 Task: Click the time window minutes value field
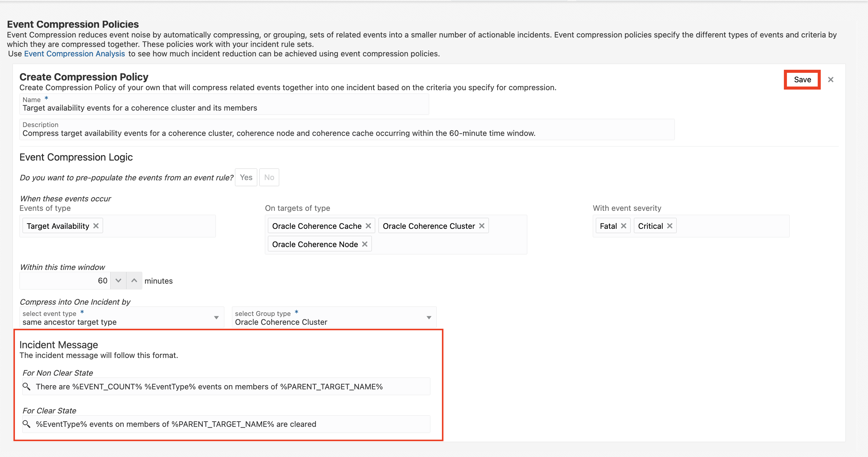65,281
